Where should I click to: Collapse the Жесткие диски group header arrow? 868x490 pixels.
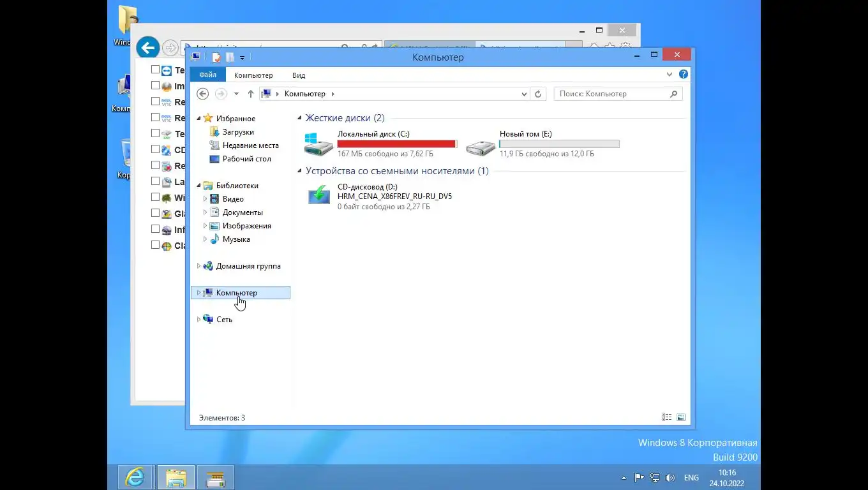[x=299, y=118]
